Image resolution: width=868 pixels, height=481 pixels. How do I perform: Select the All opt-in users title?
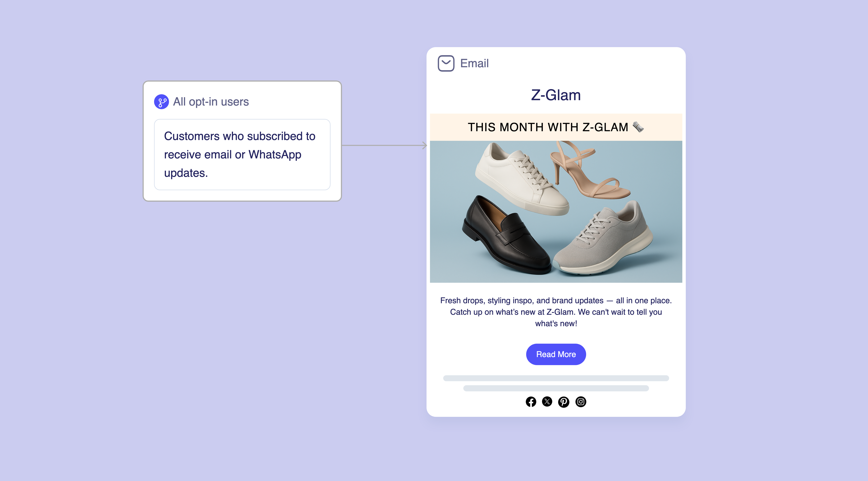[211, 102]
